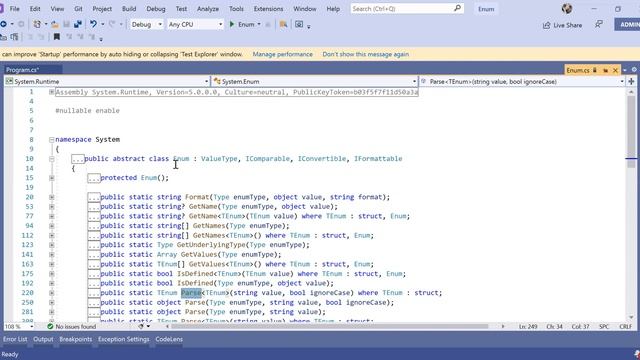Click the Find in Files icon

click(283, 24)
